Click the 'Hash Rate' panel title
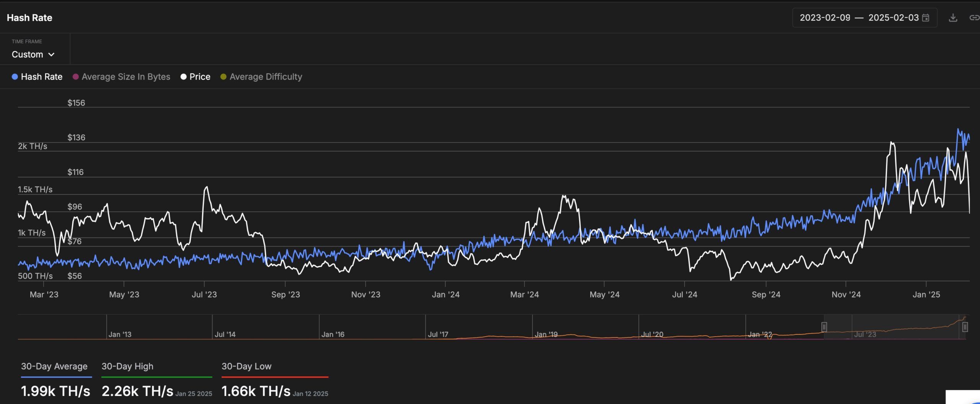The image size is (980, 404). point(29,18)
